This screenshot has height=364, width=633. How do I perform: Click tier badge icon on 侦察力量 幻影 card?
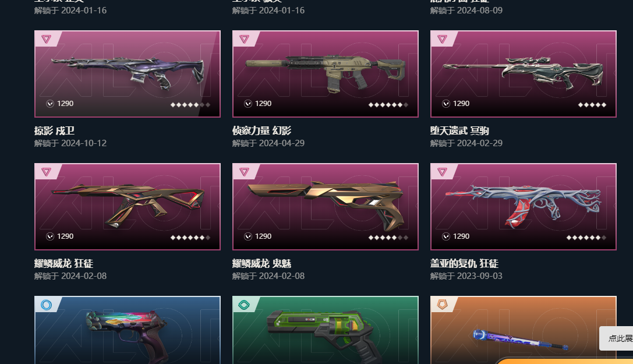click(x=244, y=39)
